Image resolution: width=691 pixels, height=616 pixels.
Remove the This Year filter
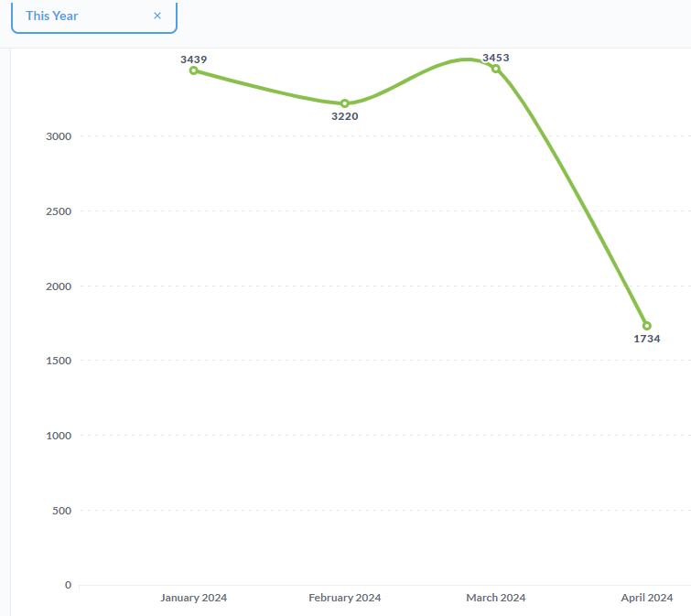coord(157,16)
